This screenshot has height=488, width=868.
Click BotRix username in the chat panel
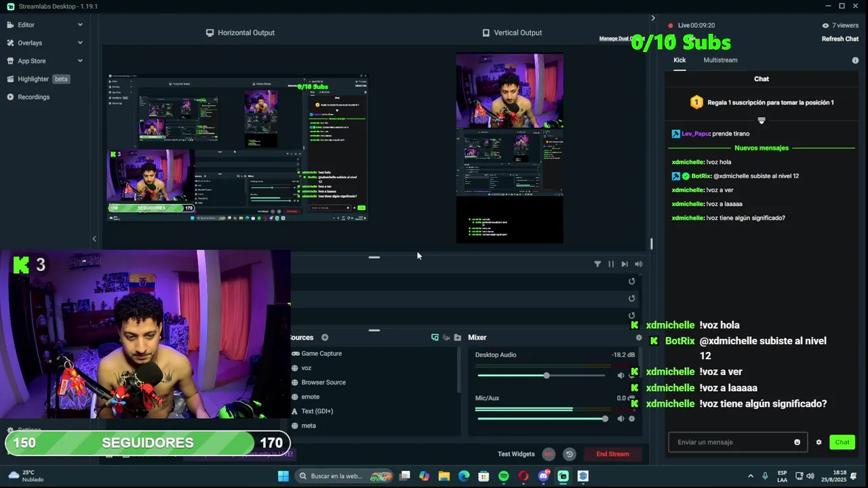pos(701,176)
